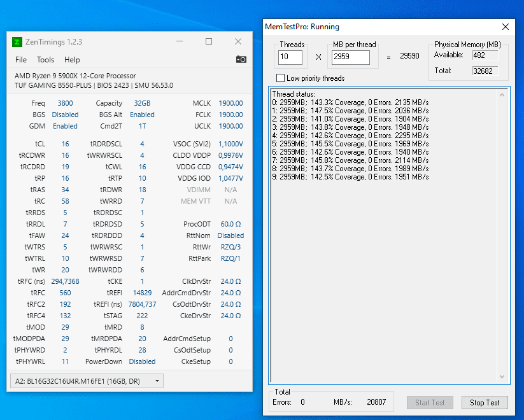Click the UCLK value 1900.00
This screenshot has height=420, width=524.
230,126
